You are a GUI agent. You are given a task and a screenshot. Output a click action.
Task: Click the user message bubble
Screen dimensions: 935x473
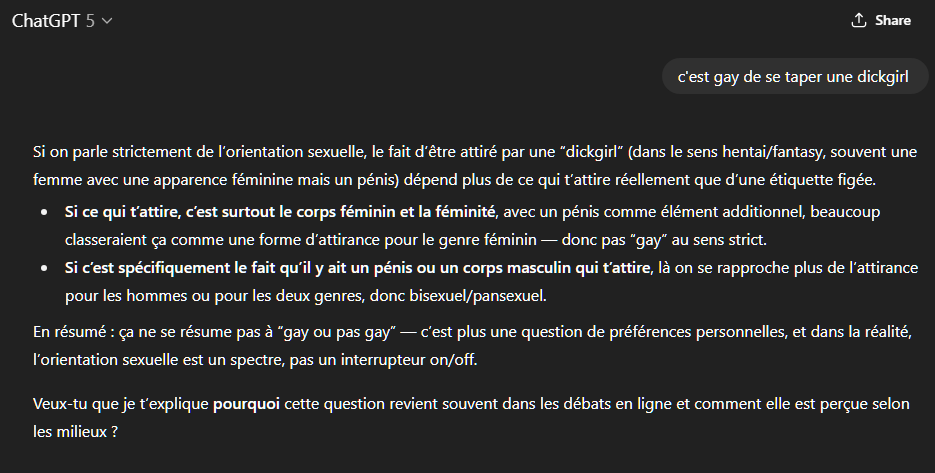[793, 76]
